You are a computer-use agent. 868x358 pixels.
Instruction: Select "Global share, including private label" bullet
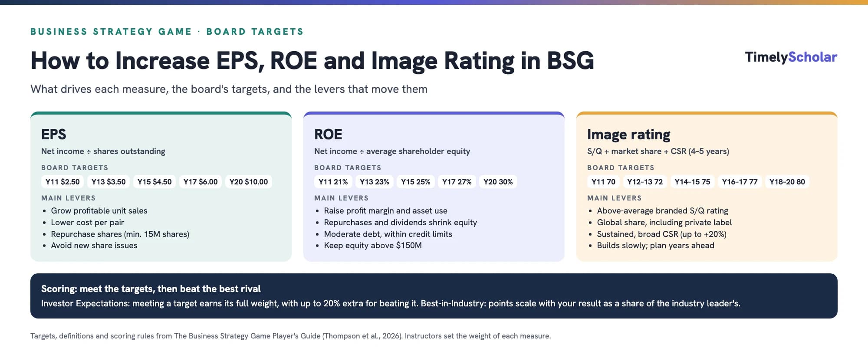tap(664, 222)
